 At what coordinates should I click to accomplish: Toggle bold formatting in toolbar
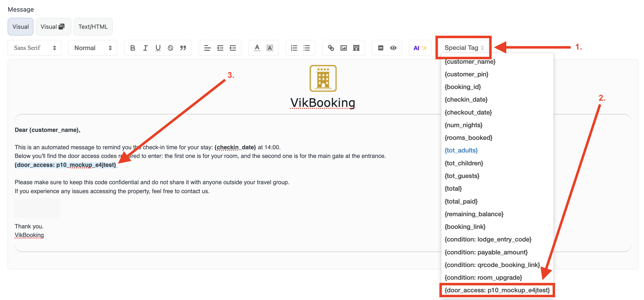(133, 48)
